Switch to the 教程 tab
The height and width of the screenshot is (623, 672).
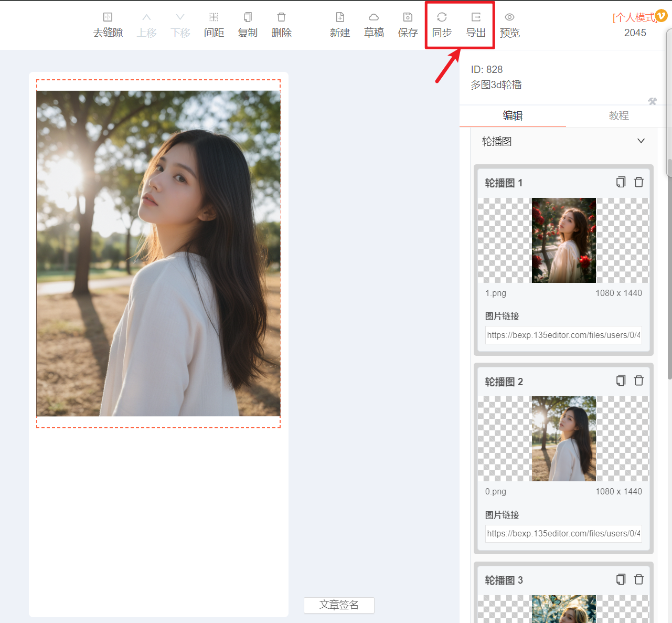(619, 115)
